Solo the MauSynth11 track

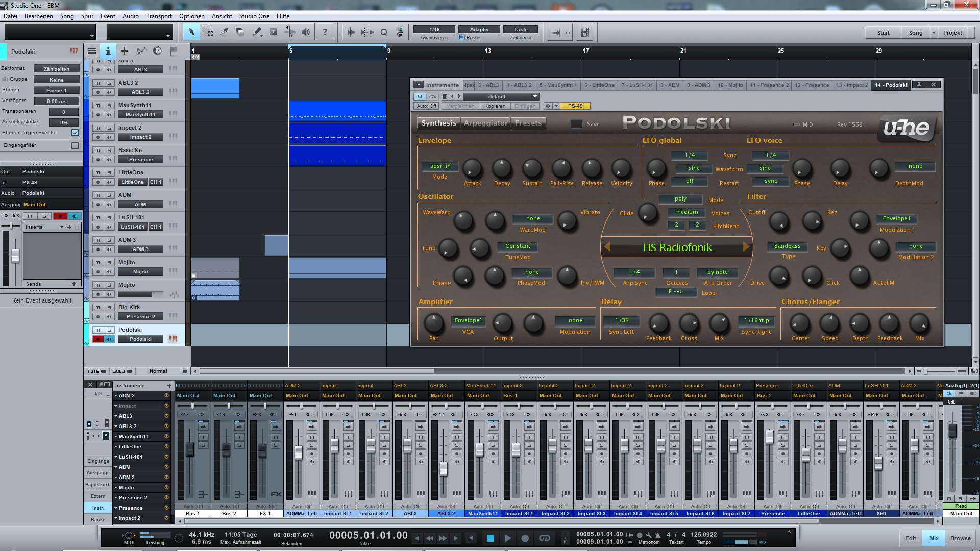click(x=109, y=105)
